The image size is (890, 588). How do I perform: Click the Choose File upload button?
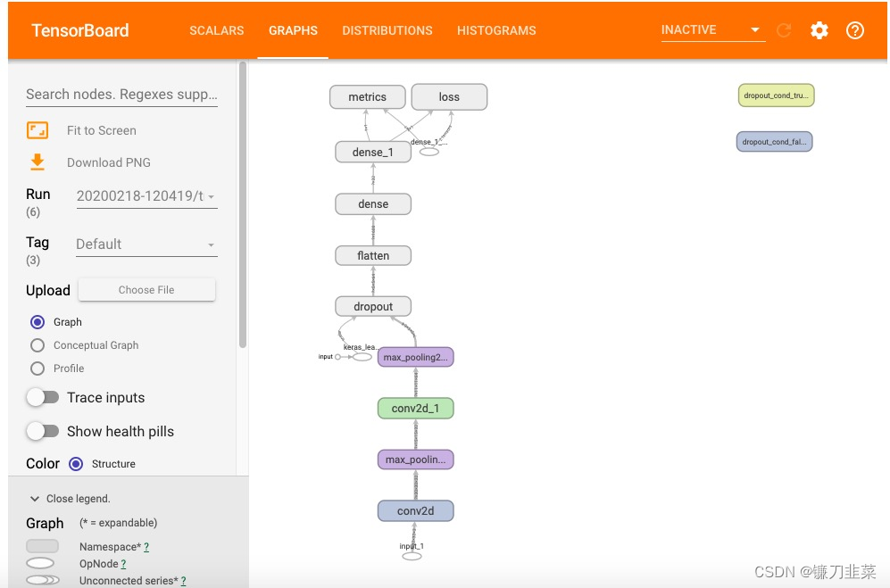(x=146, y=289)
